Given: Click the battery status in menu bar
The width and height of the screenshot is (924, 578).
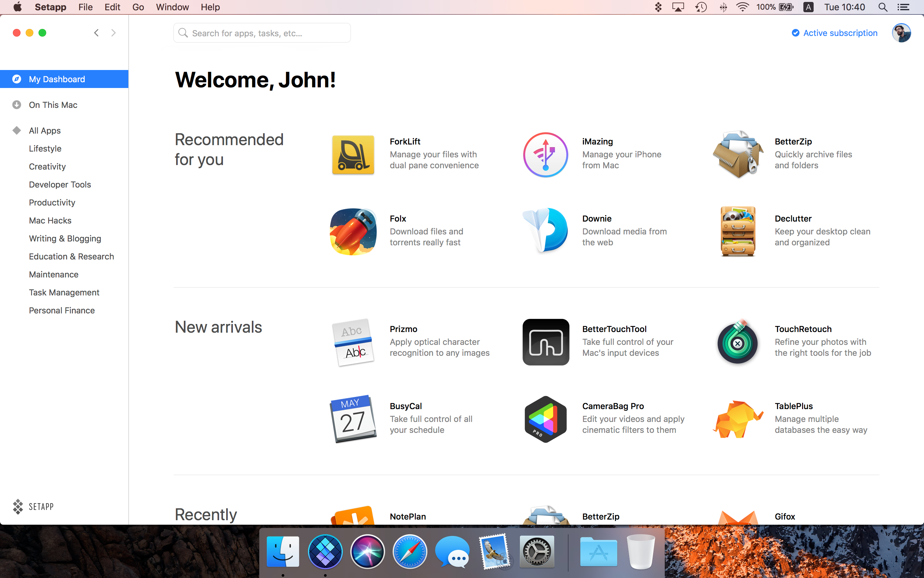Looking at the screenshot, I should pyautogui.click(x=775, y=7).
